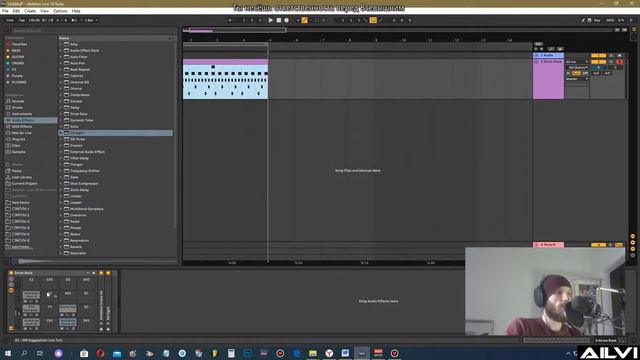Screen dimensions: 640x360
Task: Select the Plug-ins category
Action: [x=18, y=140]
